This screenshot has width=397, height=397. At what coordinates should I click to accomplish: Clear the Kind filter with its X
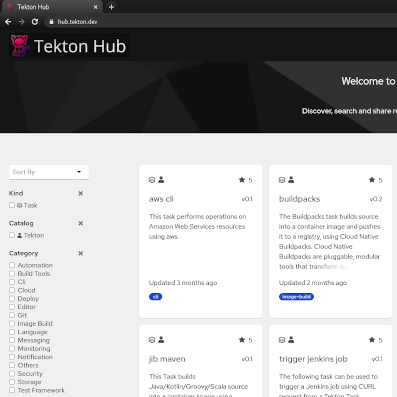tap(81, 193)
